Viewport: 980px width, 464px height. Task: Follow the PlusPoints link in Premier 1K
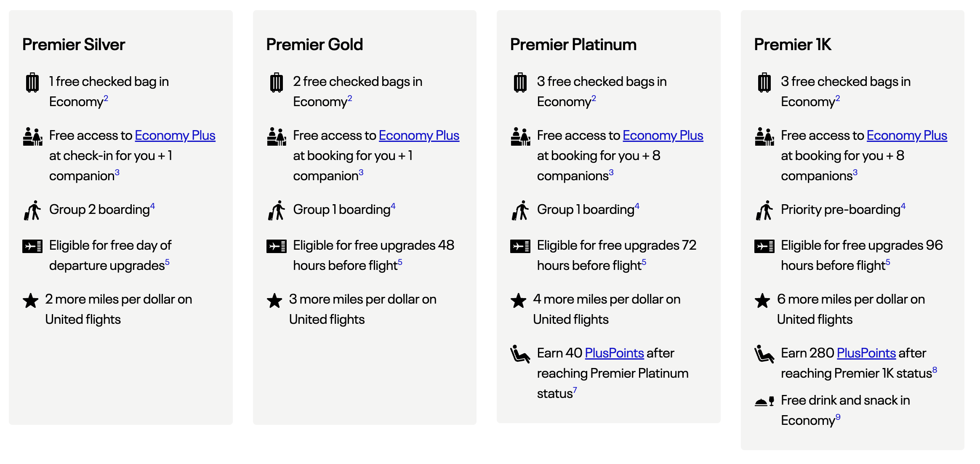(866, 353)
